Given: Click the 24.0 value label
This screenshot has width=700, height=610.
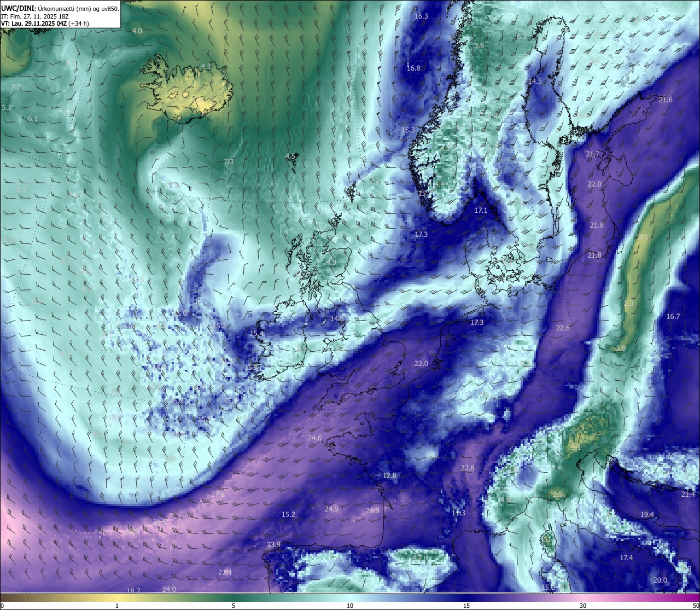Looking at the screenshot, I should [x=169, y=590].
